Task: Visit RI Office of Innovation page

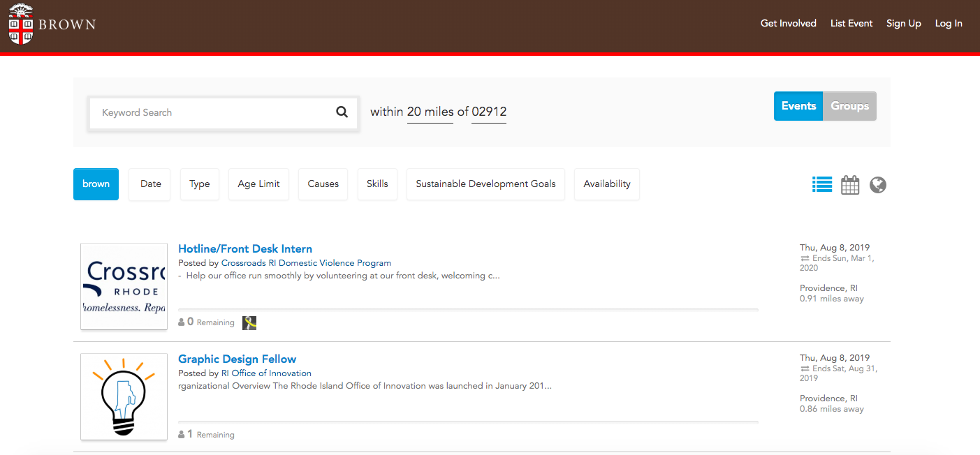Action: pos(266,373)
